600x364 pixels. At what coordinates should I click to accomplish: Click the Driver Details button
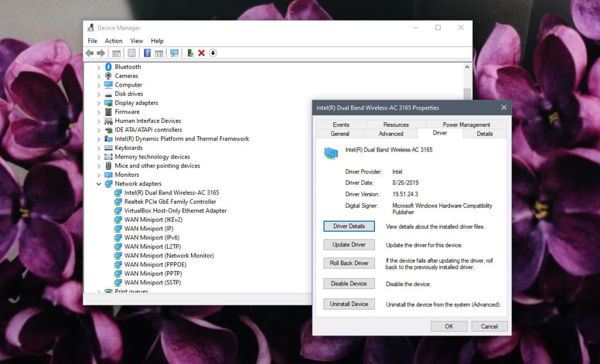(349, 226)
